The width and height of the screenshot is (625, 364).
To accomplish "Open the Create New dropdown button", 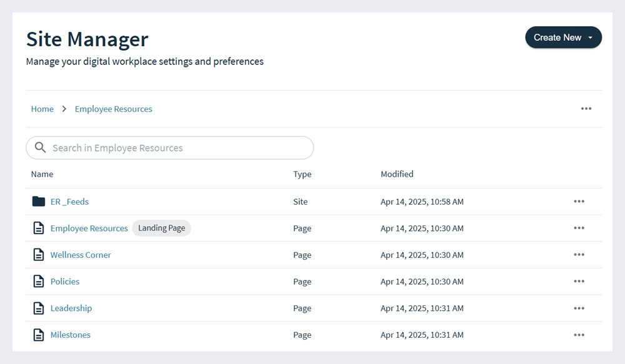I will click(x=563, y=37).
